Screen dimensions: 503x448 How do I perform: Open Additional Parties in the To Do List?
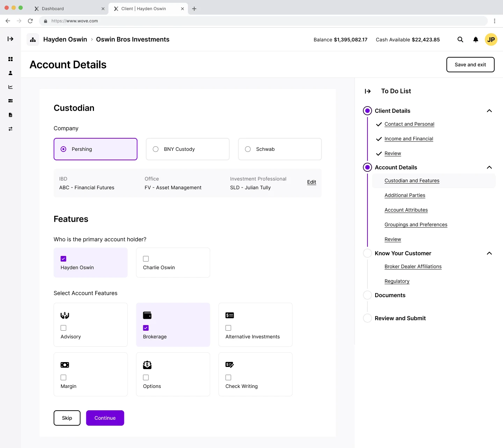405,195
